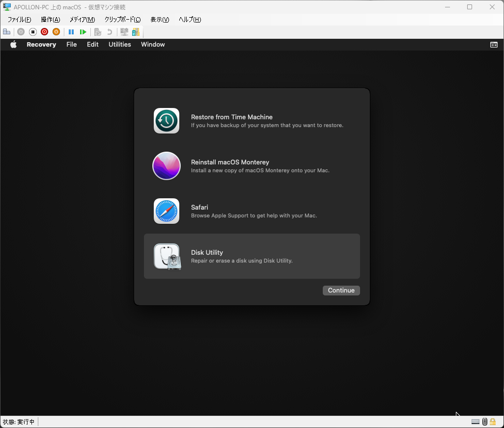Open the Window menu
The height and width of the screenshot is (428, 504).
(153, 44)
